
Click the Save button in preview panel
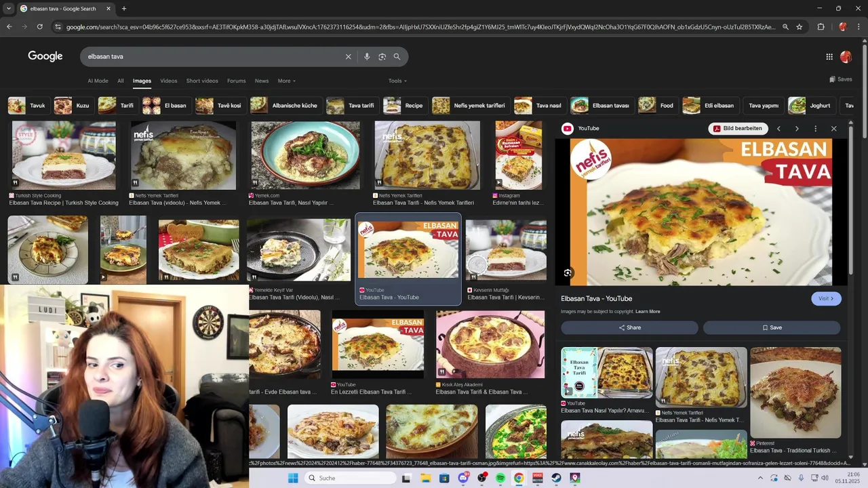click(772, 327)
